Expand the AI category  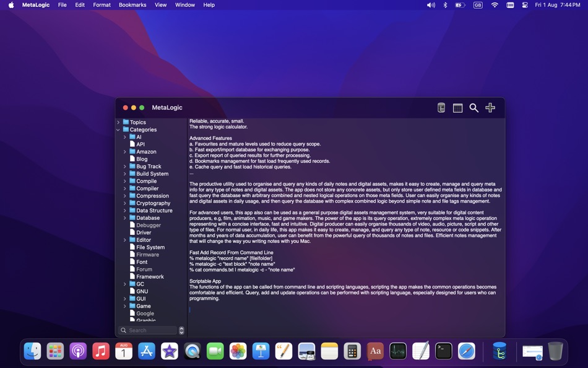(x=125, y=137)
